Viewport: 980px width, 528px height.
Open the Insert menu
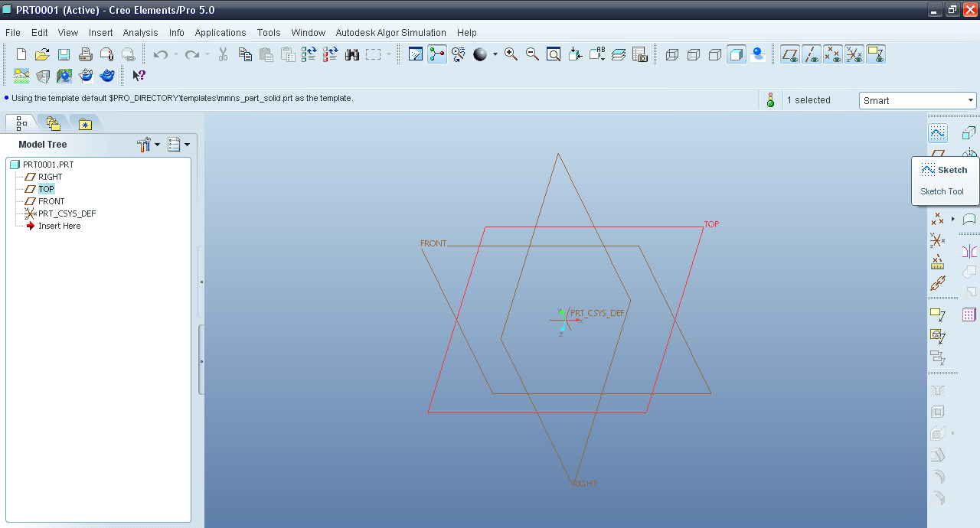click(x=100, y=33)
